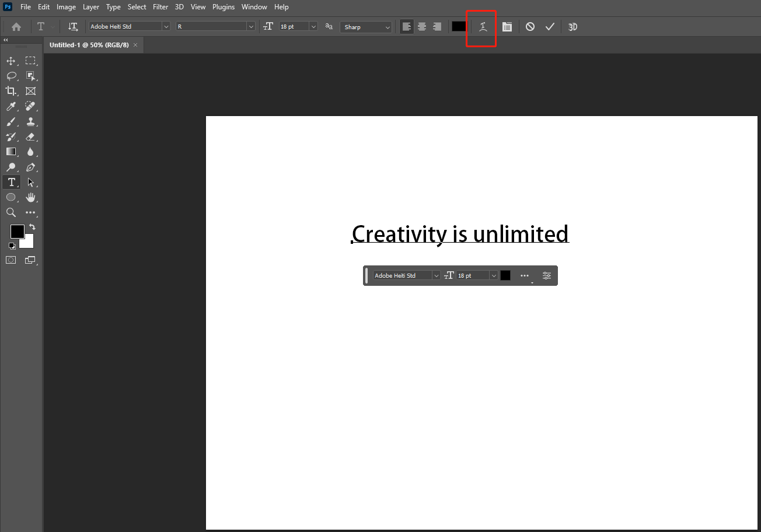Viewport: 761px width, 532px height.
Task: Activate the Eraser tool
Action: point(30,136)
